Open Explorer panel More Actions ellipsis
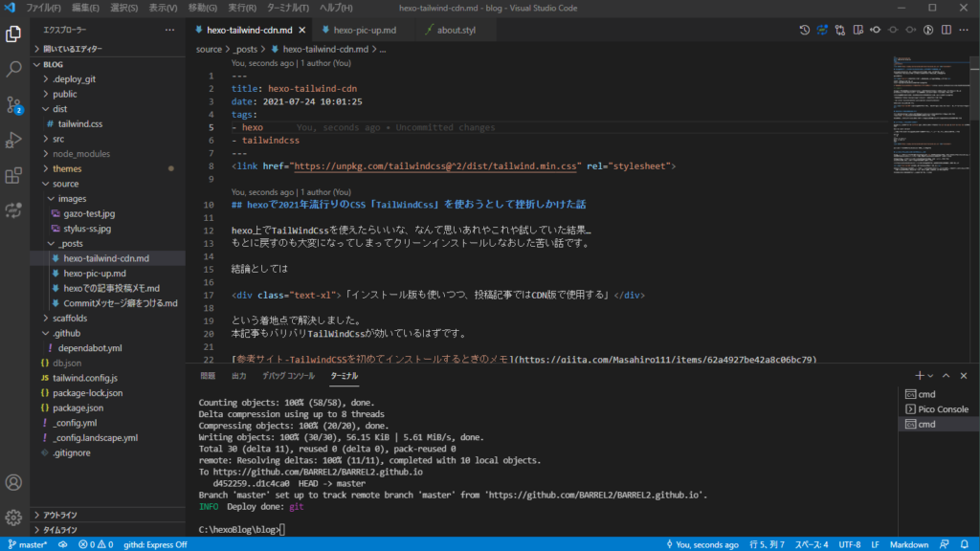The image size is (980, 551). coord(170,30)
